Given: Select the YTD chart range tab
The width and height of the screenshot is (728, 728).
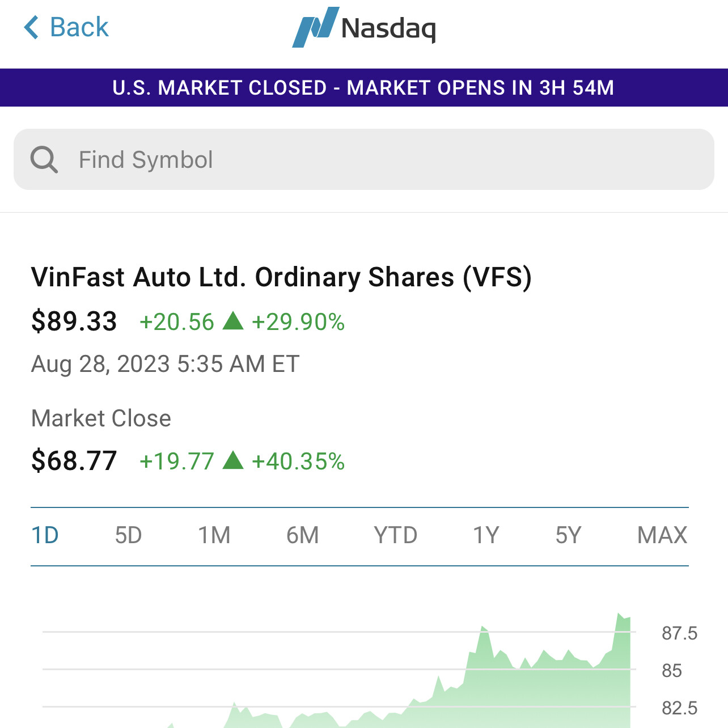Looking at the screenshot, I should coord(395,535).
